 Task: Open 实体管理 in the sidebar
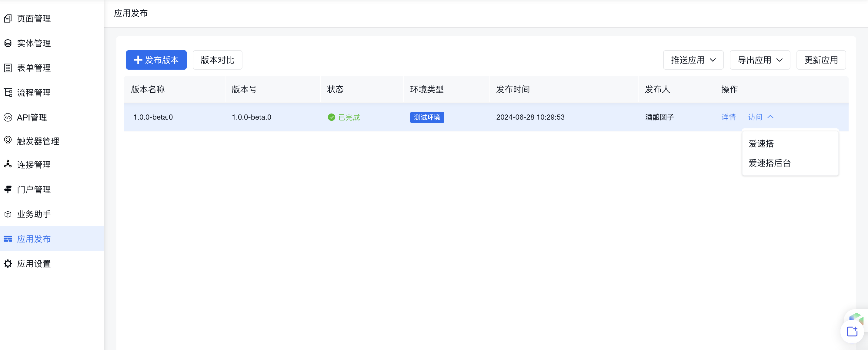point(52,43)
